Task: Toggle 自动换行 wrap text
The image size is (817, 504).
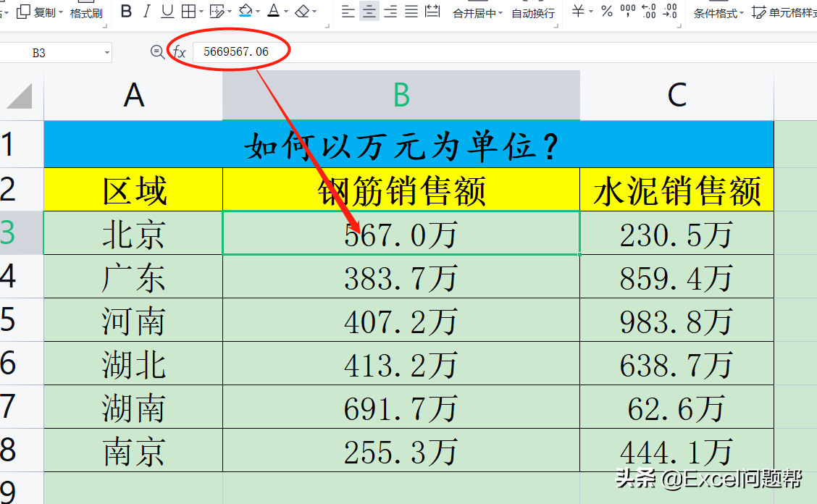Action: (533, 14)
